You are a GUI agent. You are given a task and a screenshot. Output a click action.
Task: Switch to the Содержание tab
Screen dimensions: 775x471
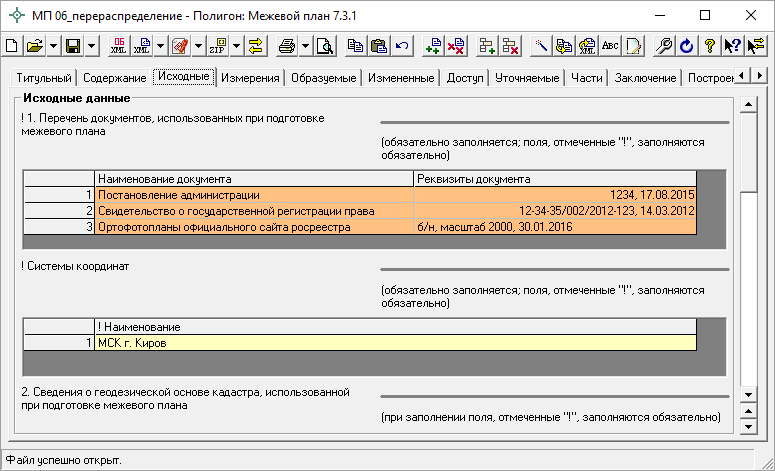pyautogui.click(x=115, y=78)
